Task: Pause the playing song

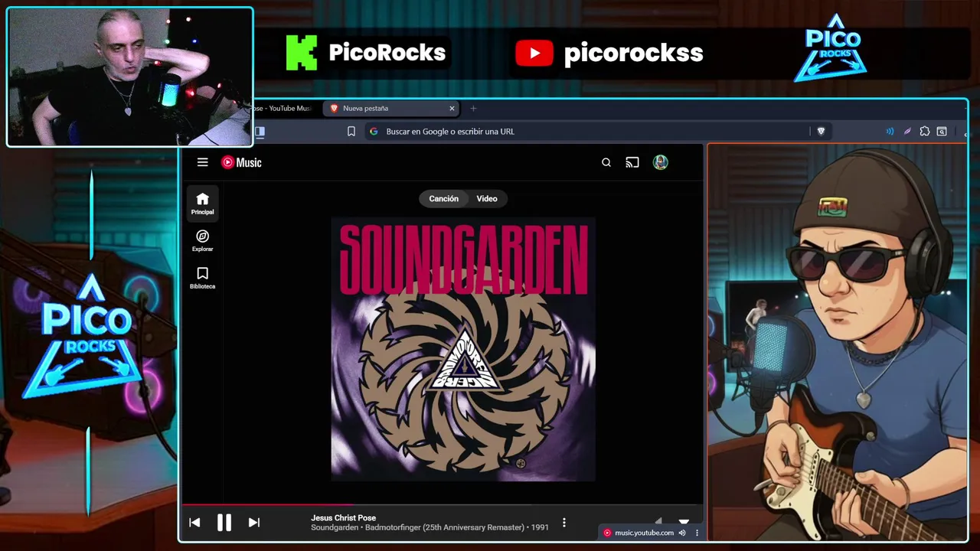Action: [x=224, y=523]
